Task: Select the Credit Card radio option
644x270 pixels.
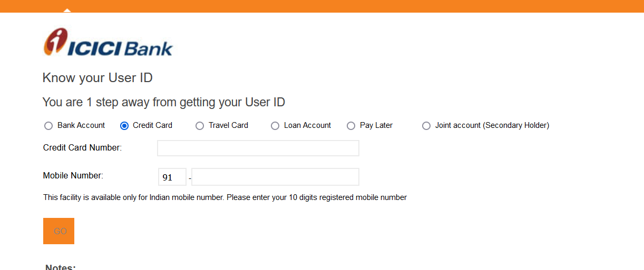Action: (124, 126)
